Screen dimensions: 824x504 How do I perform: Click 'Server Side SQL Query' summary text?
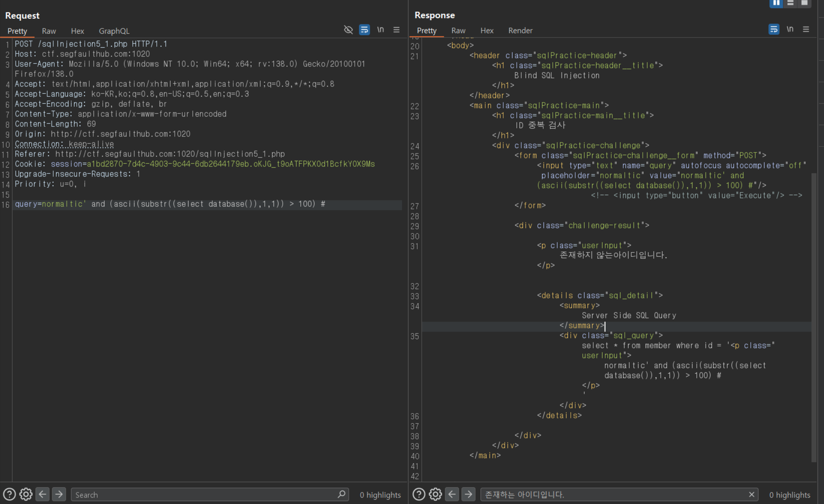coord(629,316)
